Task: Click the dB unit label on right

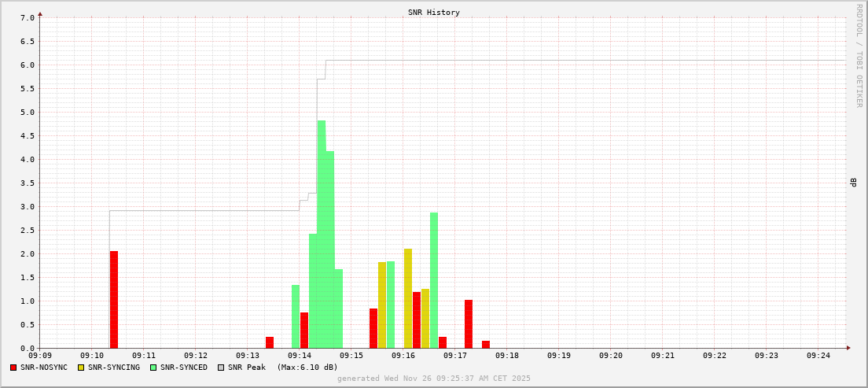Action: 853,183
